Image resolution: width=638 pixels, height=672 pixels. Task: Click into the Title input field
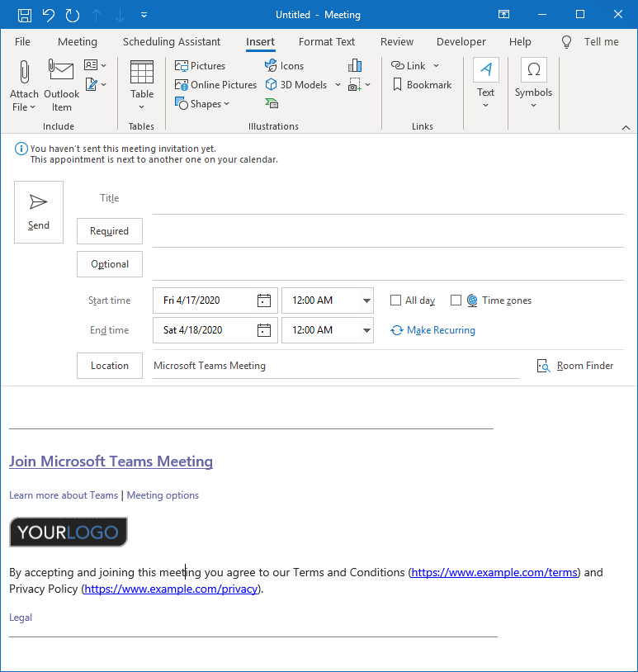point(388,198)
